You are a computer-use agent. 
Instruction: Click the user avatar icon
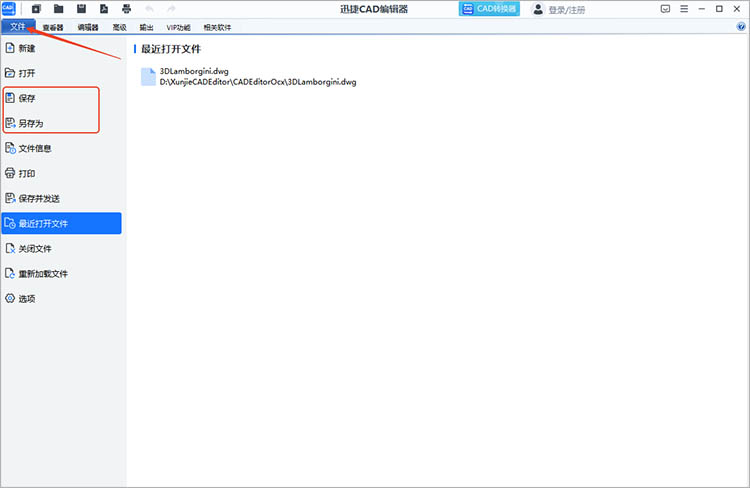pos(538,9)
